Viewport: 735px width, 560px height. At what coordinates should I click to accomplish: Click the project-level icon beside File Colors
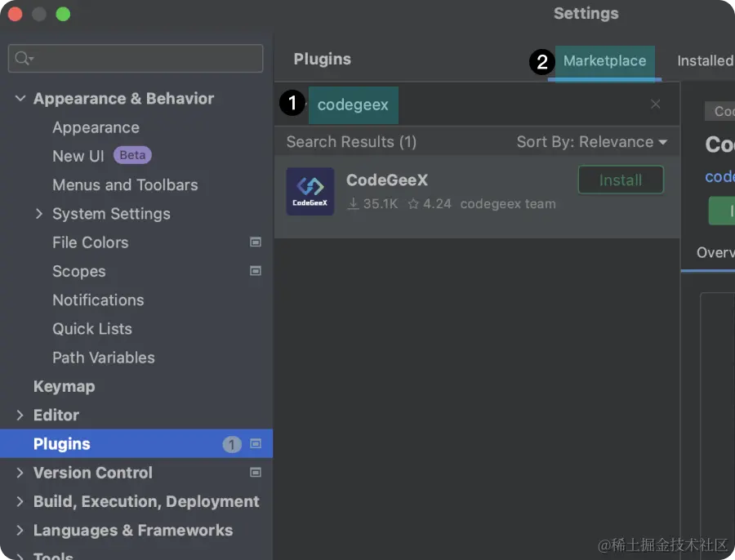[x=256, y=242]
